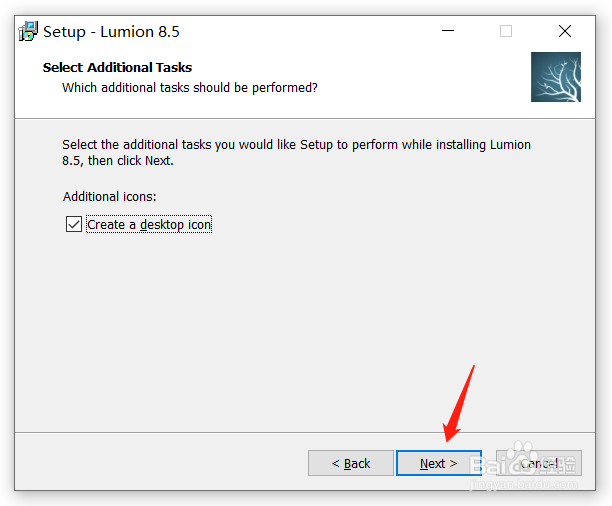Viewport: 612px width, 506px height.
Task: Cancel the Lumion 8.5 setup
Action: point(539,463)
